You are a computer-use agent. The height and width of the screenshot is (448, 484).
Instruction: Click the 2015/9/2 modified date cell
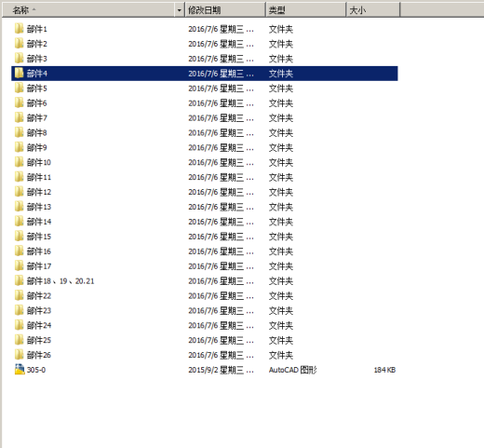221,370
